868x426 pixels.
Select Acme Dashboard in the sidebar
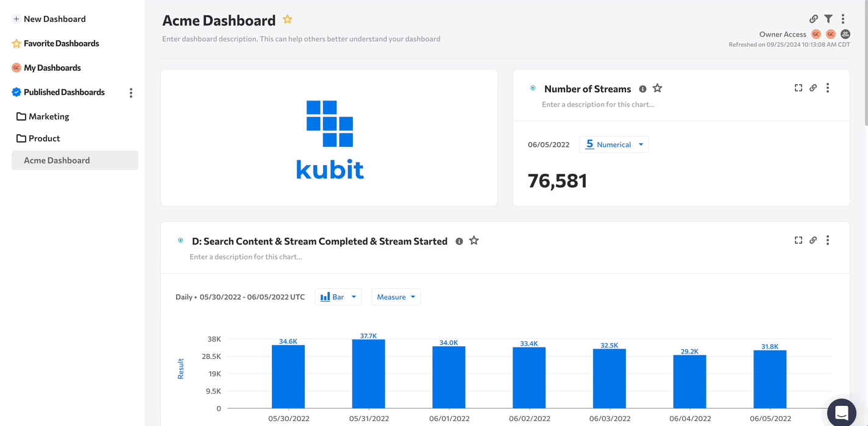tap(75, 160)
